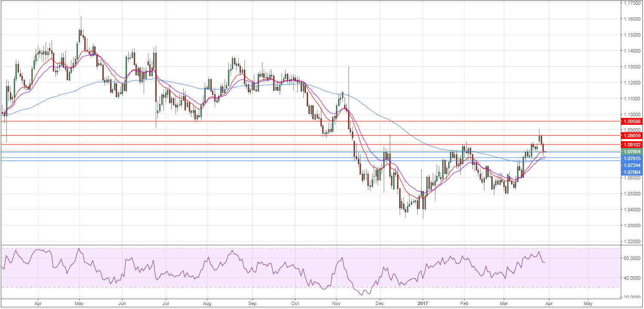
Task: Click the 1.11000 price axis value
Action: [633, 99]
